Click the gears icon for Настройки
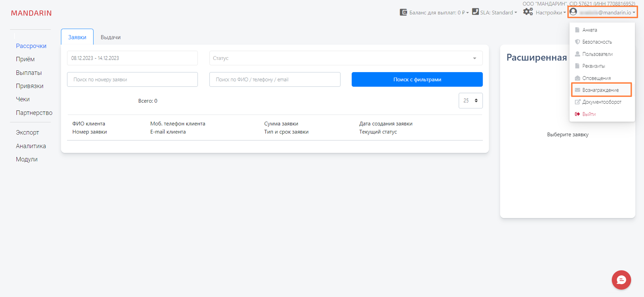This screenshot has width=644, height=297. click(528, 12)
